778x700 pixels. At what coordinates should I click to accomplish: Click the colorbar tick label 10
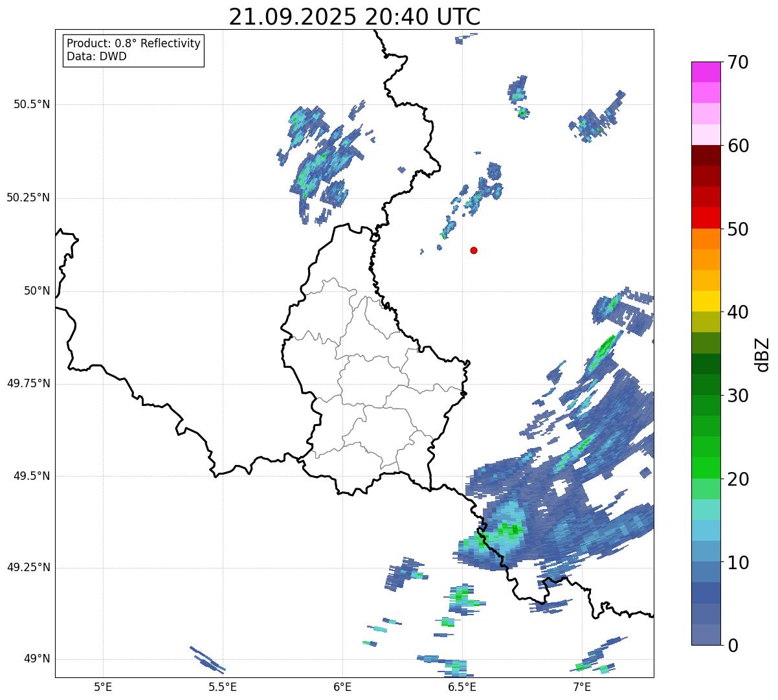(738, 563)
